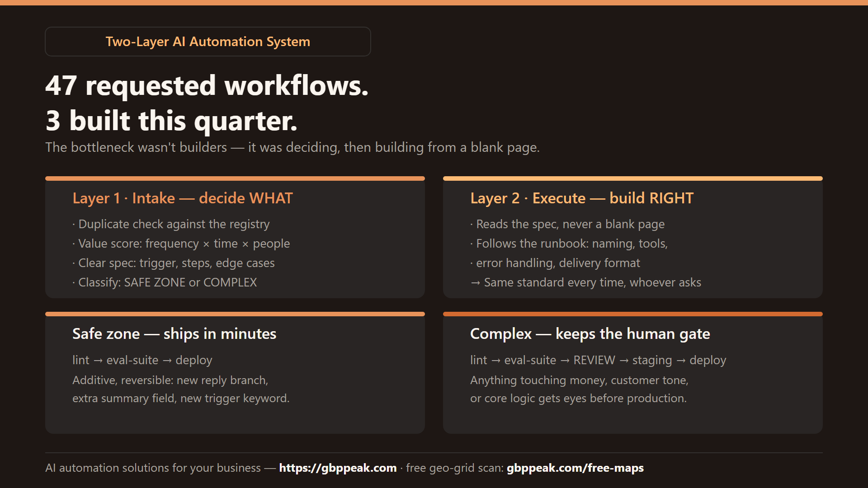Click the 'lint → eval-suite → deploy' pipeline text
This screenshot has width=868, height=488.
(142, 360)
